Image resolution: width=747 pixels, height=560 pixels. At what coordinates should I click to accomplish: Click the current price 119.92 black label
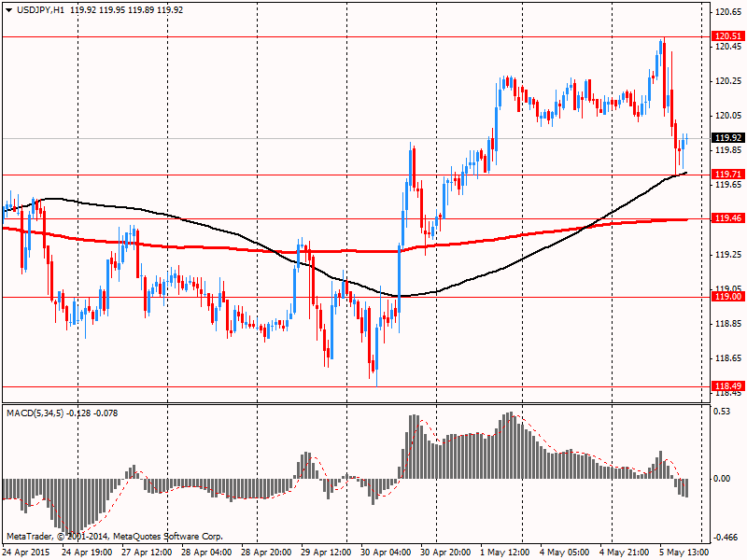[x=728, y=137]
